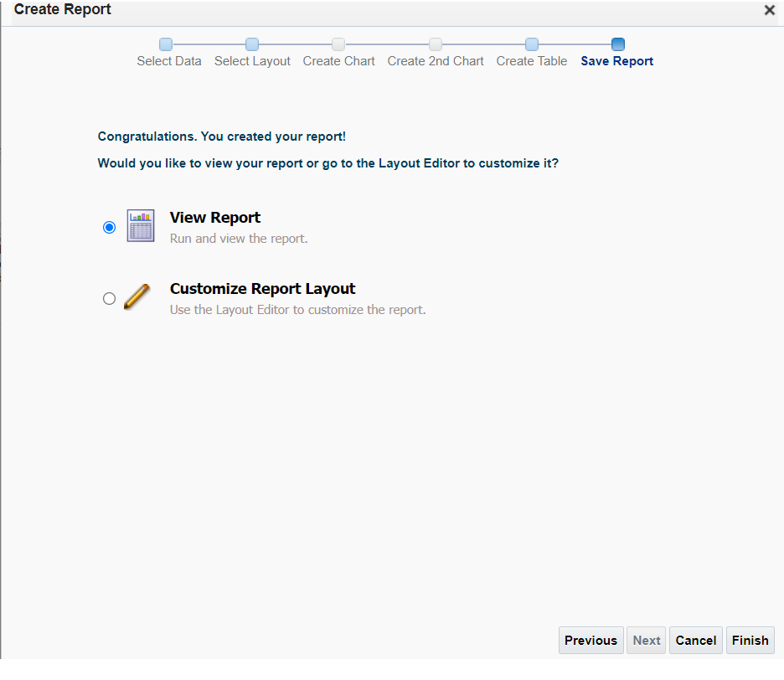Cancel the report creation wizard
Viewport: 784px width, 680px height.
click(x=695, y=640)
